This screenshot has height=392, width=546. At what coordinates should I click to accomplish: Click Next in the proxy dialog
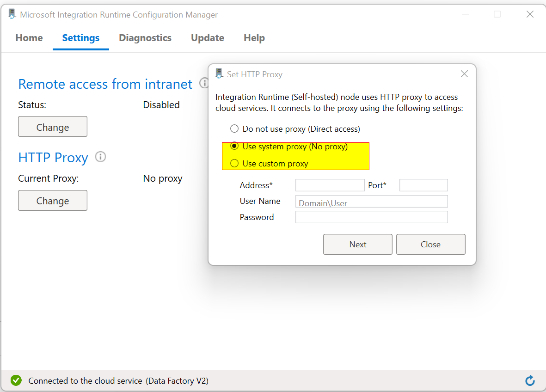[x=357, y=244]
